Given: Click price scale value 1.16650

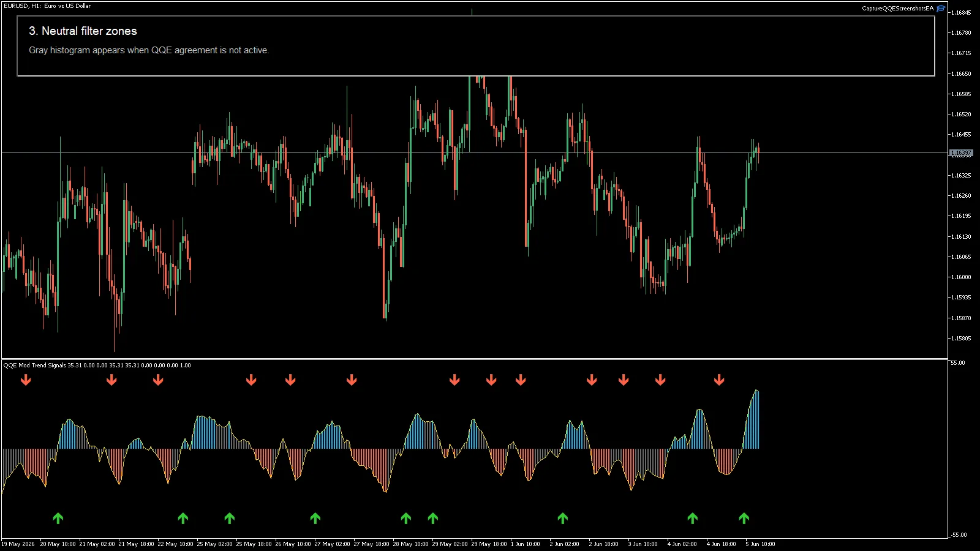Looking at the screenshot, I should (961, 74).
